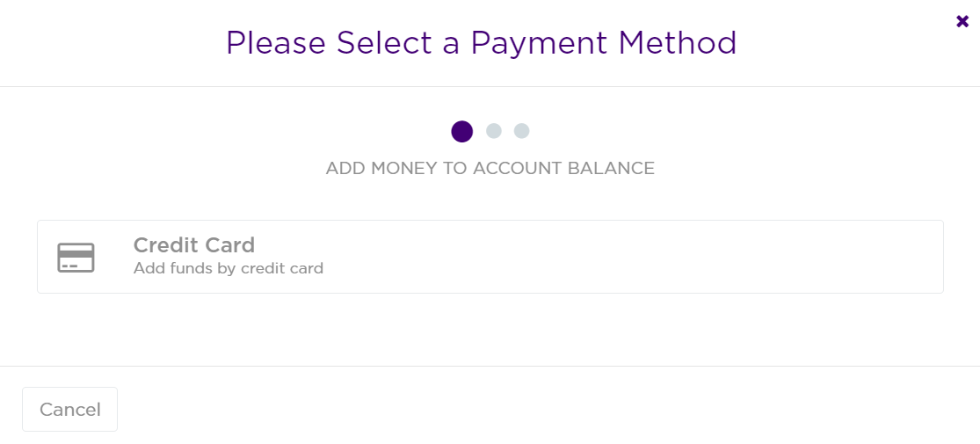Screen dimensions: 980x444
Task: Select the first purple step dot
Action: pos(462,131)
